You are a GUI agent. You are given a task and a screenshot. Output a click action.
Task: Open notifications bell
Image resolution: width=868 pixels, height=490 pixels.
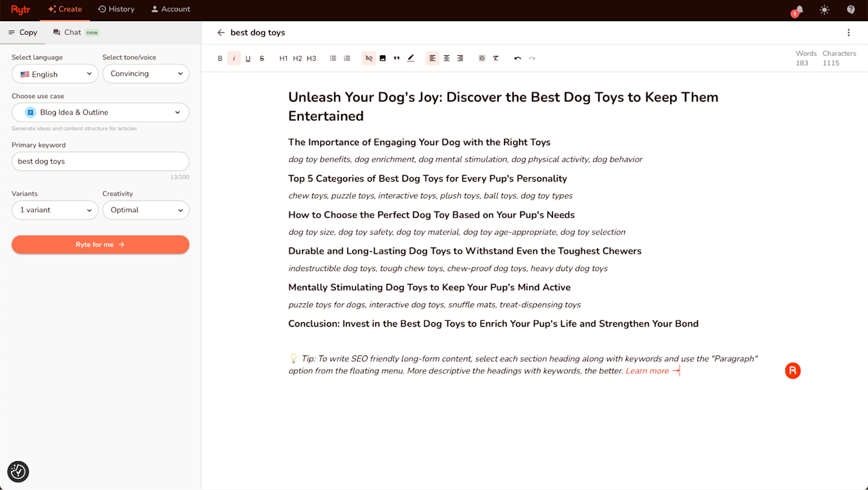coord(799,10)
